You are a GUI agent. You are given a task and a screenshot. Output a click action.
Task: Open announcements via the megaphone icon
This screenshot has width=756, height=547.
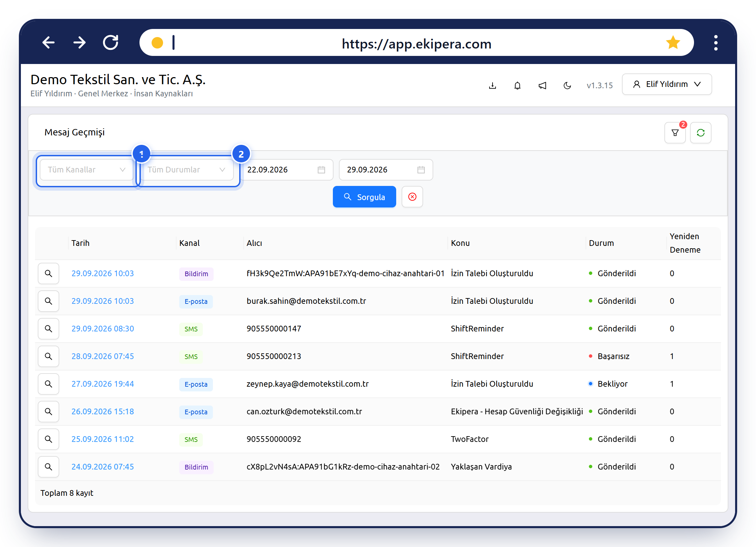tap(542, 86)
